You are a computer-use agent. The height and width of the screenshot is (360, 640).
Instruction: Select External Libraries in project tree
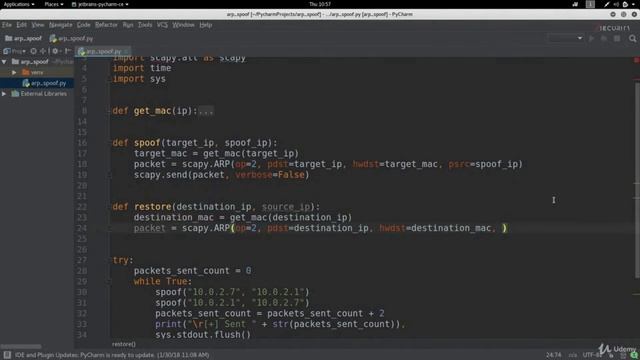[39, 93]
